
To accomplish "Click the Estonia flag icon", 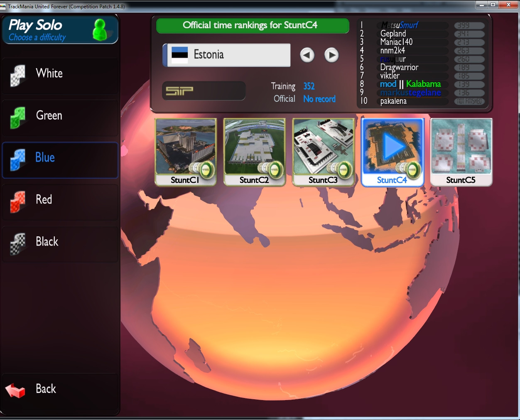I will click(x=179, y=55).
